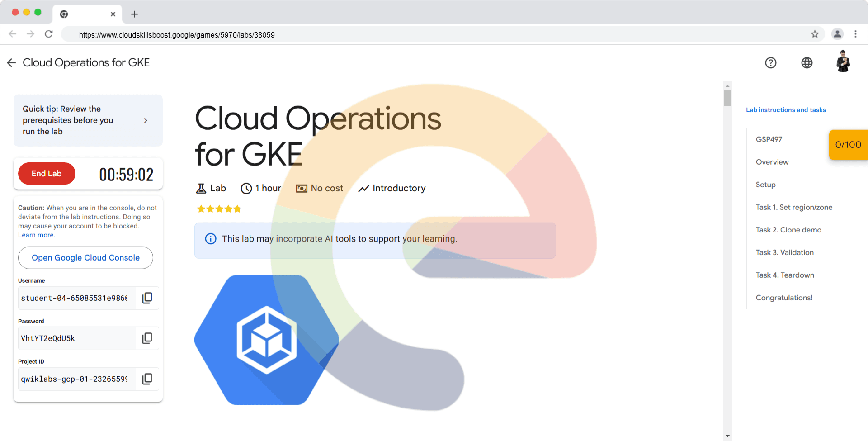The height and width of the screenshot is (441, 868).
Task: Jump to Task 2. Clone demo
Action: point(788,230)
